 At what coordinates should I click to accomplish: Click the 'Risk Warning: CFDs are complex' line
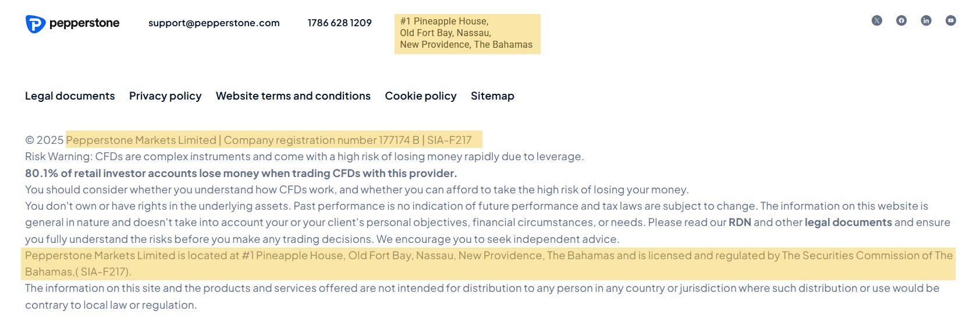pos(304,157)
